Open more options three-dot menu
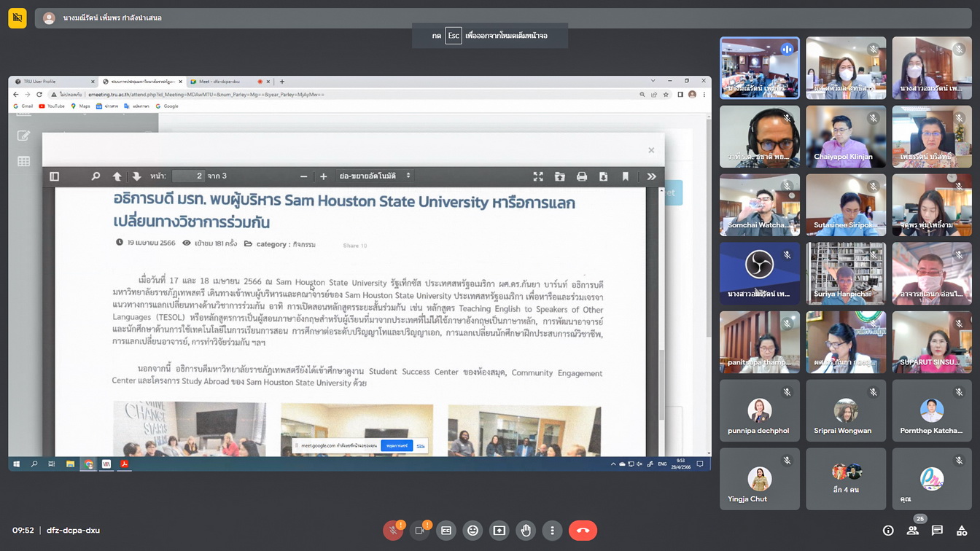 click(x=552, y=531)
